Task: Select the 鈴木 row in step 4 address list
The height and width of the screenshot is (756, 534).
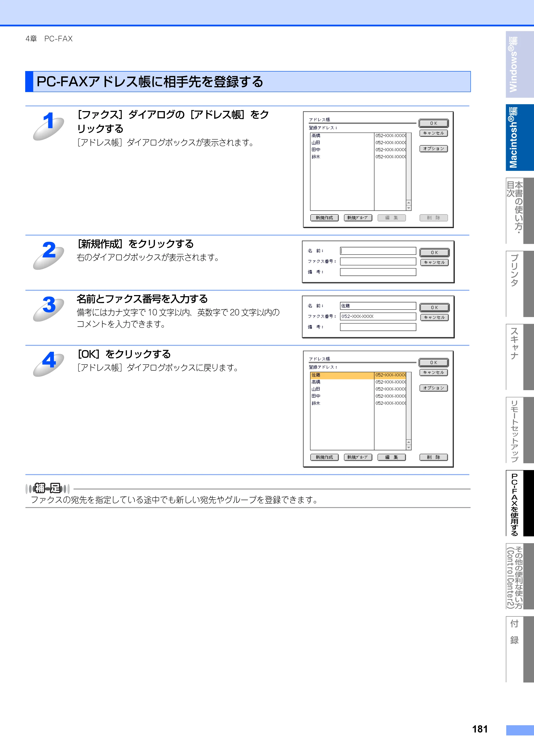Action: pos(358,403)
